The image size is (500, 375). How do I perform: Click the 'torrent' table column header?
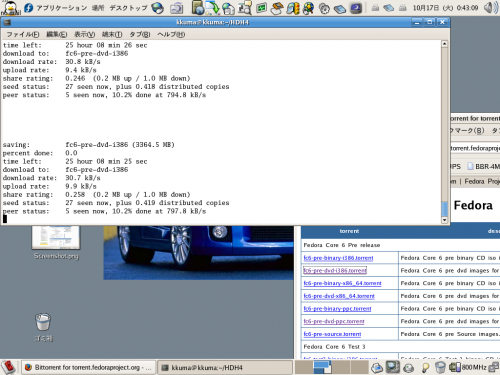pyautogui.click(x=349, y=231)
